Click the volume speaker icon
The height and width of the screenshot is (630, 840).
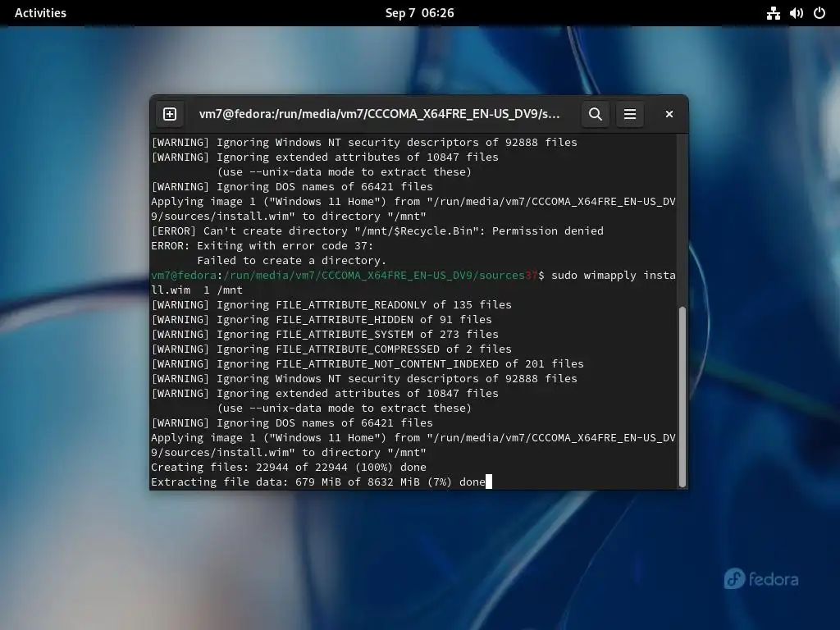pos(796,13)
